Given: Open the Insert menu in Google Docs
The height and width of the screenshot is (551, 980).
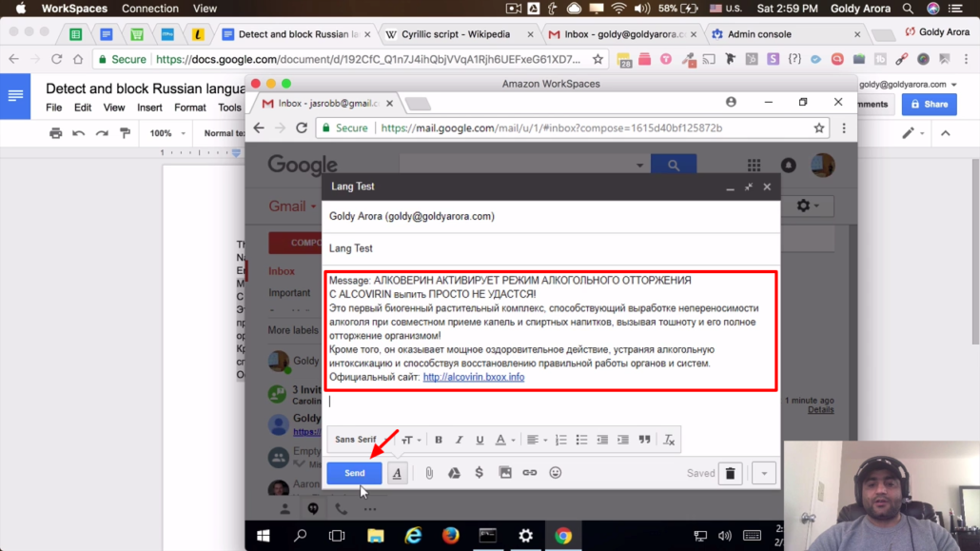Looking at the screenshot, I should coord(149,108).
